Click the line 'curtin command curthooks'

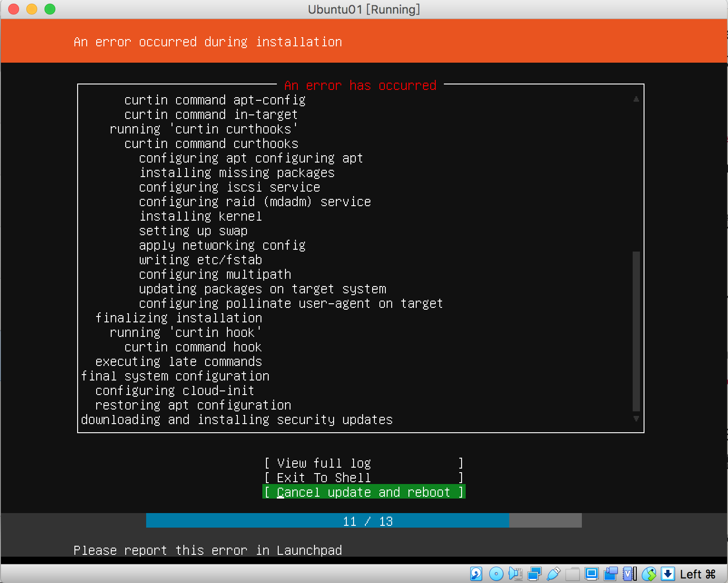(212, 143)
